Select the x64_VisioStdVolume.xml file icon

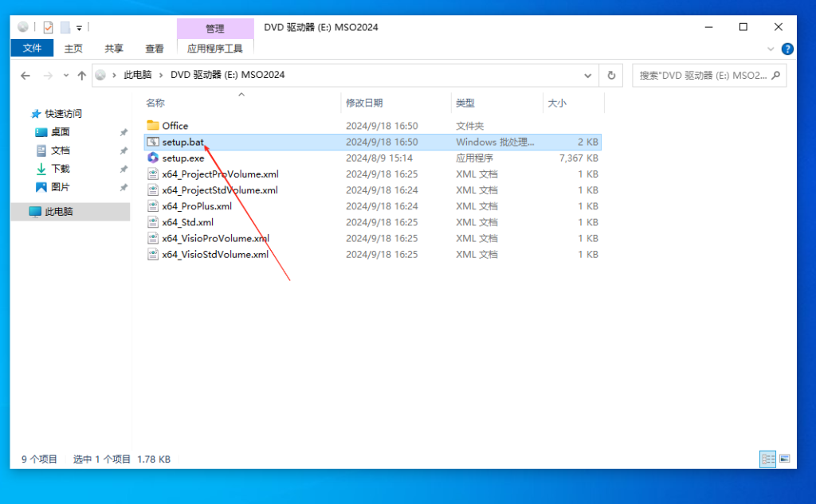(152, 254)
